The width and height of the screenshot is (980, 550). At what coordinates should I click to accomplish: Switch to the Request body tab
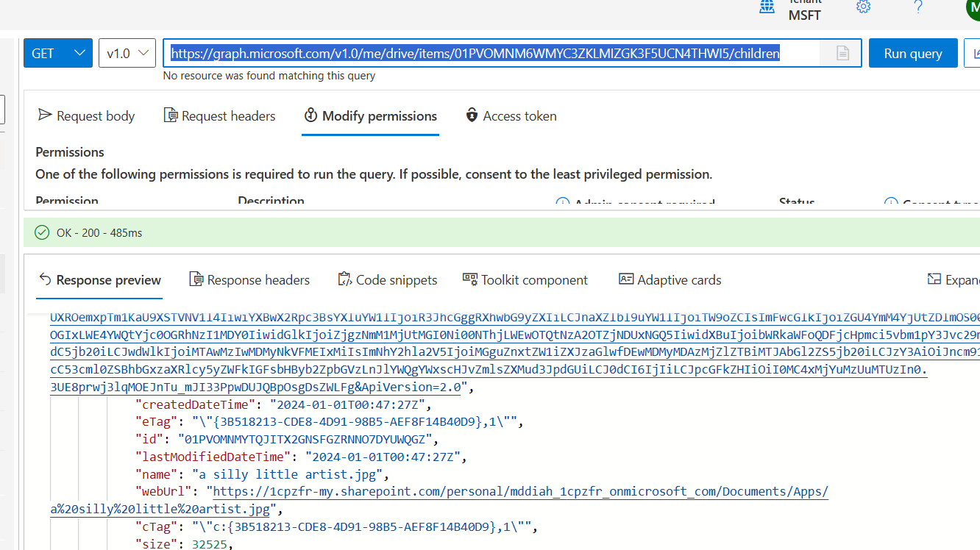click(x=86, y=115)
